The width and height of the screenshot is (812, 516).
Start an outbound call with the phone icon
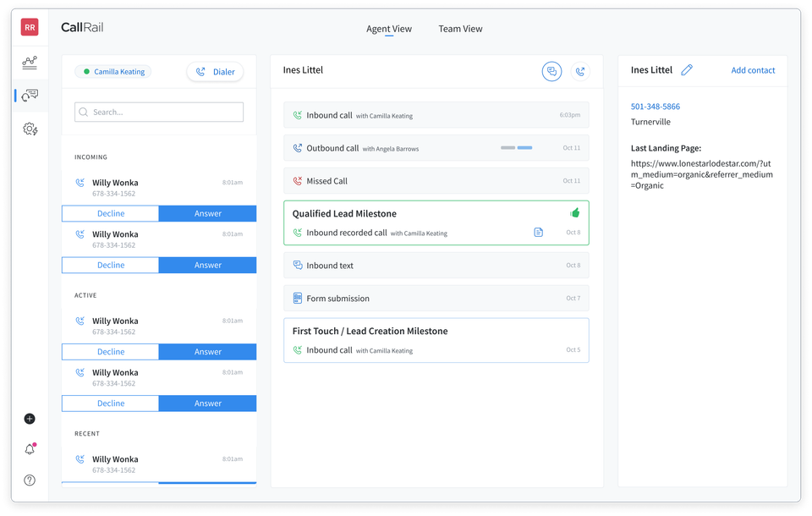[x=580, y=71]
